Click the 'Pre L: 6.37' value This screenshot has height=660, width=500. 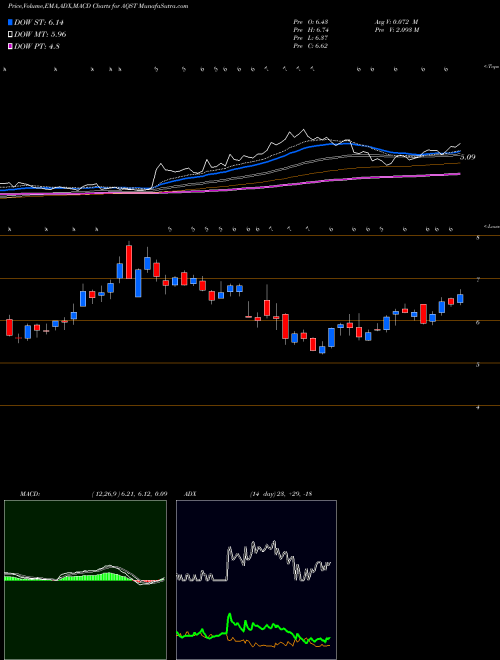[x=310, y=38]
